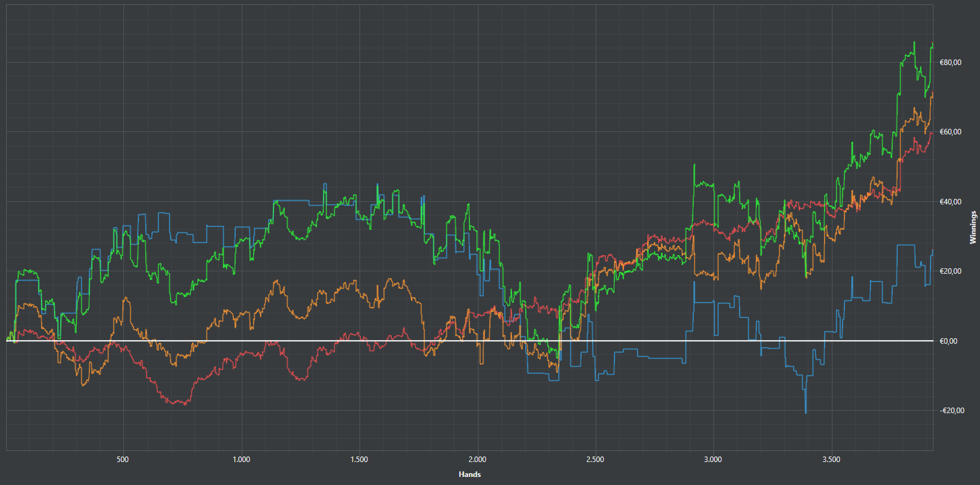
Task: Click the 1.000 hands axis label
Action: (x=241, y=460)
